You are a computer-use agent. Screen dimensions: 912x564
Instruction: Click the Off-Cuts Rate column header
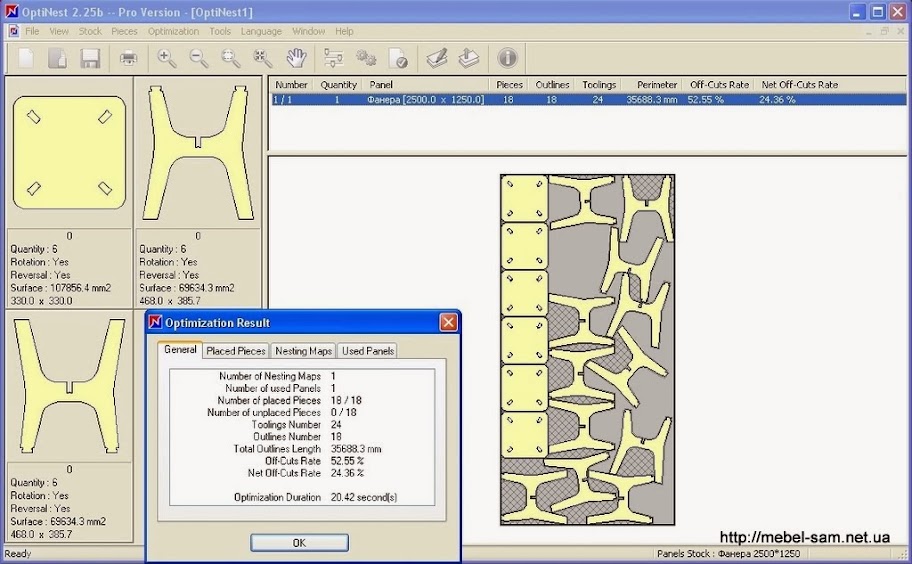point(718,85)
